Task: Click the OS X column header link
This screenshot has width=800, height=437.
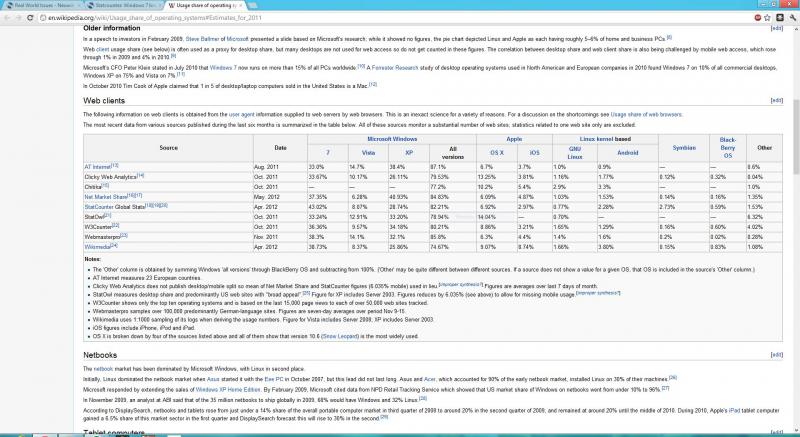Action: [x=496, y=153]
